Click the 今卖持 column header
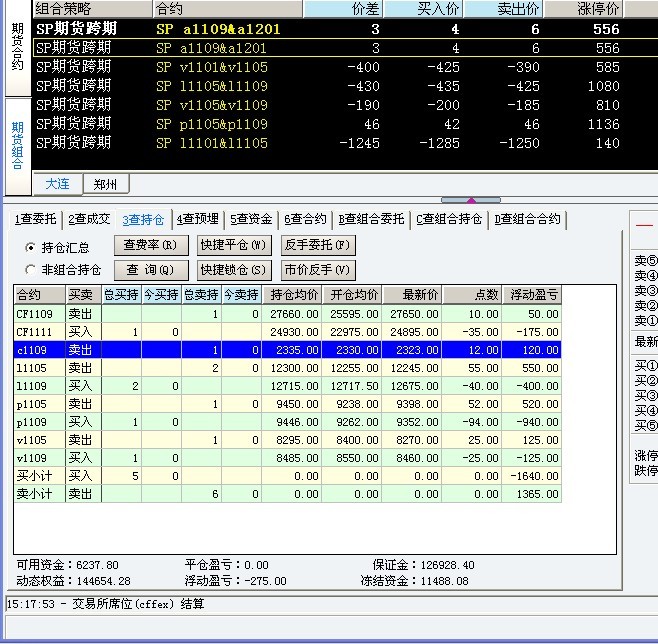This screenshot has height=644, width=658. (x=242, y=295)
